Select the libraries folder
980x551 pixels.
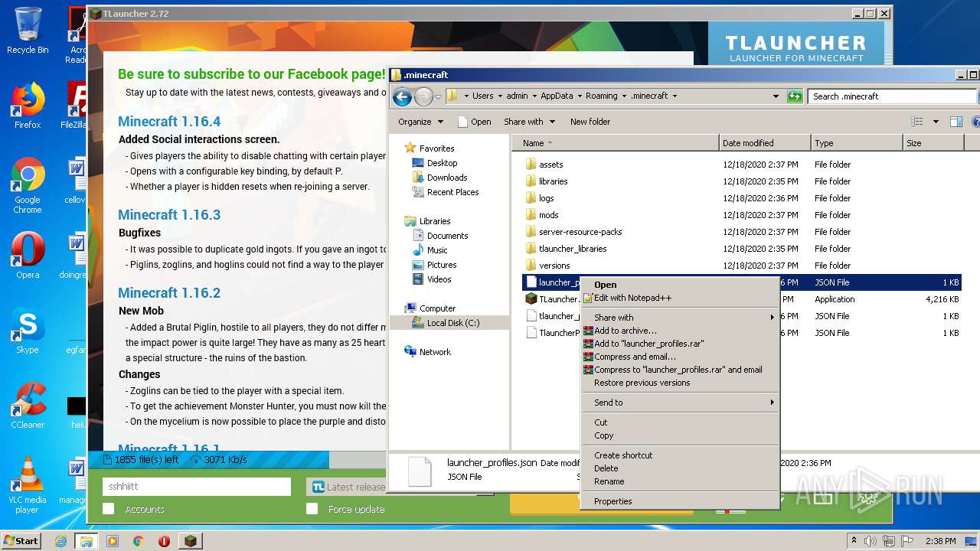(554, 181)
